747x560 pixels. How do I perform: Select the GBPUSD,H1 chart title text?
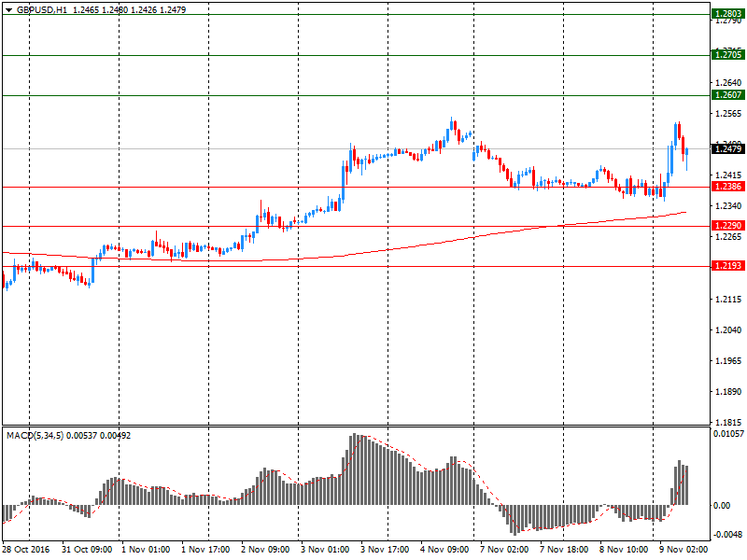pyautogui.click(x=42, y=9)
